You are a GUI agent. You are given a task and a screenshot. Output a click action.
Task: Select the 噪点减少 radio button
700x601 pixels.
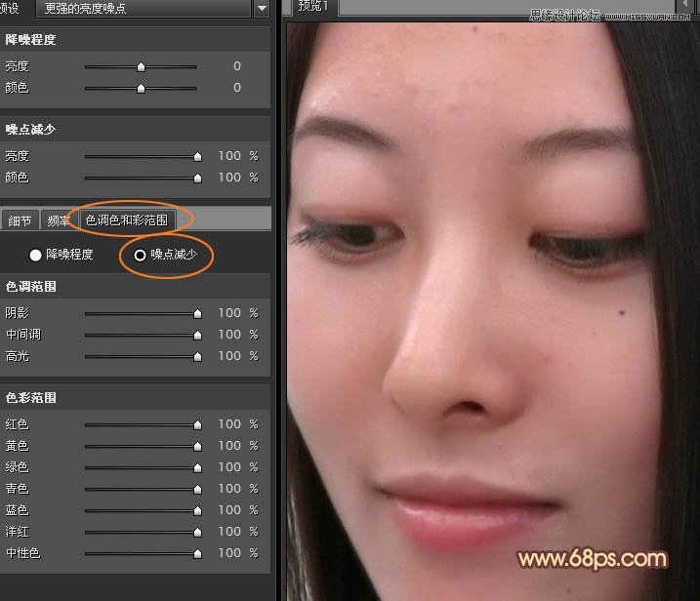141,255
